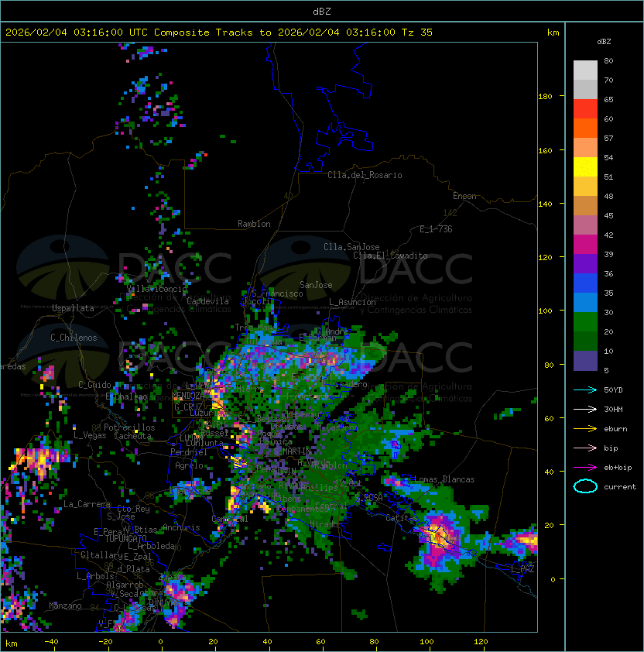The image size is (644, 652).
Task: Select the light blue 30 dBZ swatch
Action: point(585,303)
